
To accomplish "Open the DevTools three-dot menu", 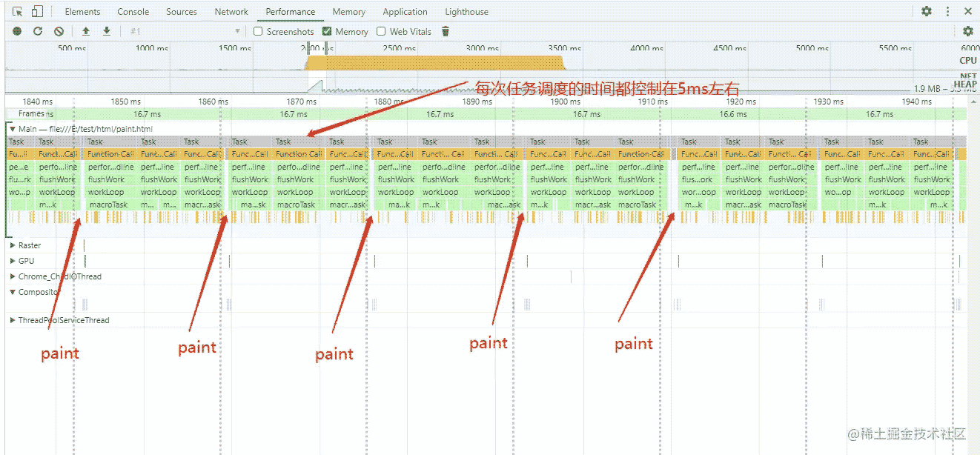I will (x=947, y=12).
